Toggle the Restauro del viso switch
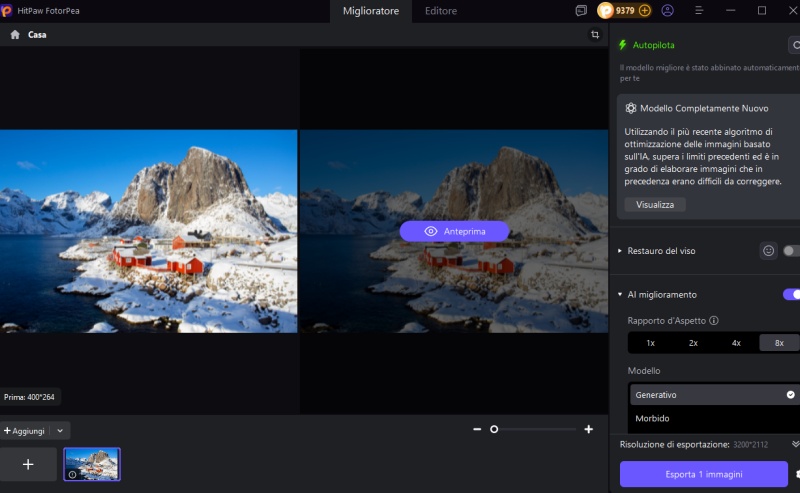This screenshot has height=493, width=800. 791,251
